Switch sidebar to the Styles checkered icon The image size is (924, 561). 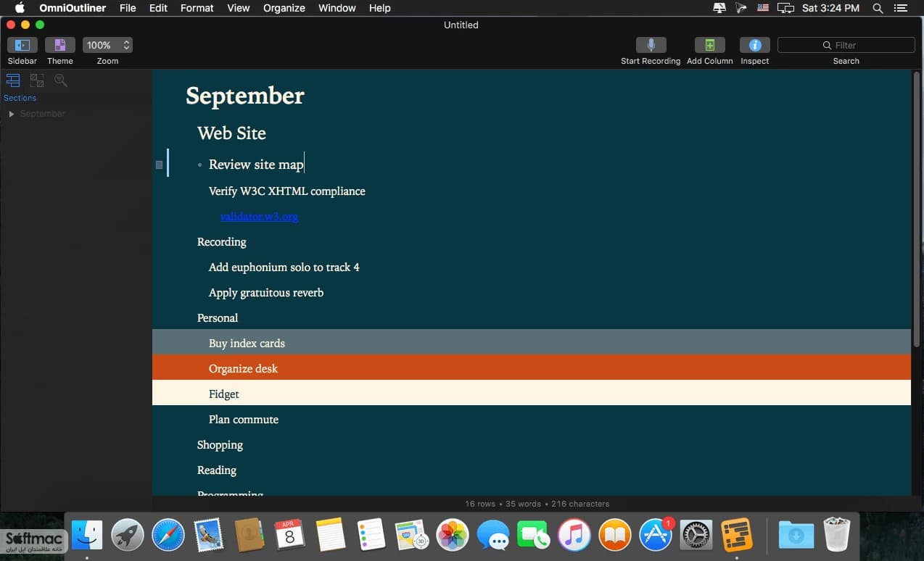pos(37,80)
